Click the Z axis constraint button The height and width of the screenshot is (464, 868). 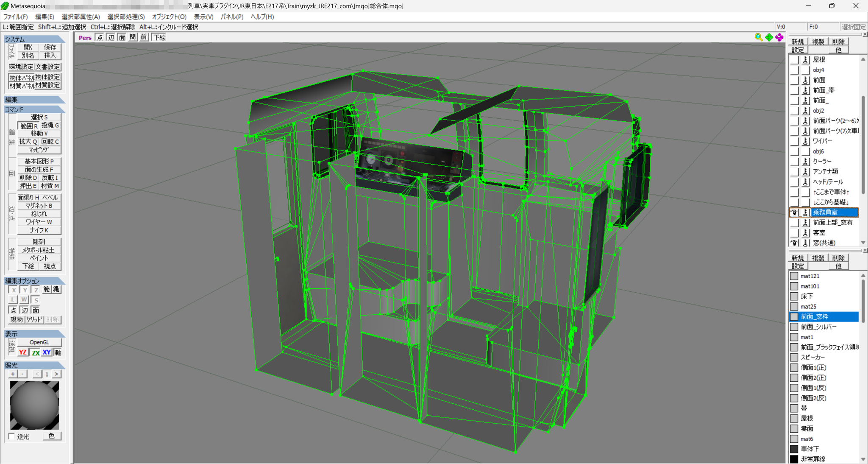[x=36, y=290]
